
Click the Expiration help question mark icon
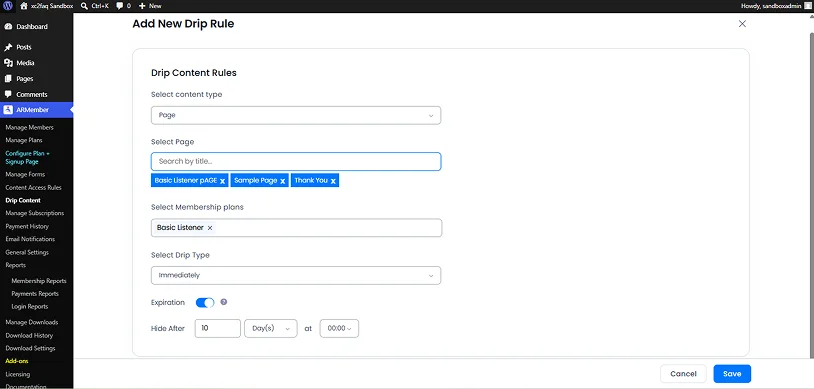click(x=224, y=302)
